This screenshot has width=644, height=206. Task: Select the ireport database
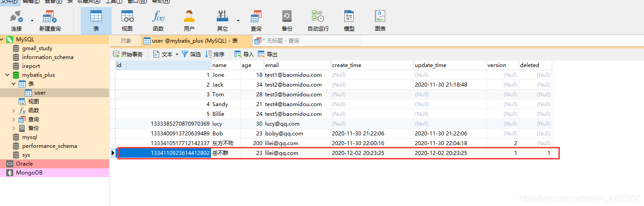[x=31, y=66]
